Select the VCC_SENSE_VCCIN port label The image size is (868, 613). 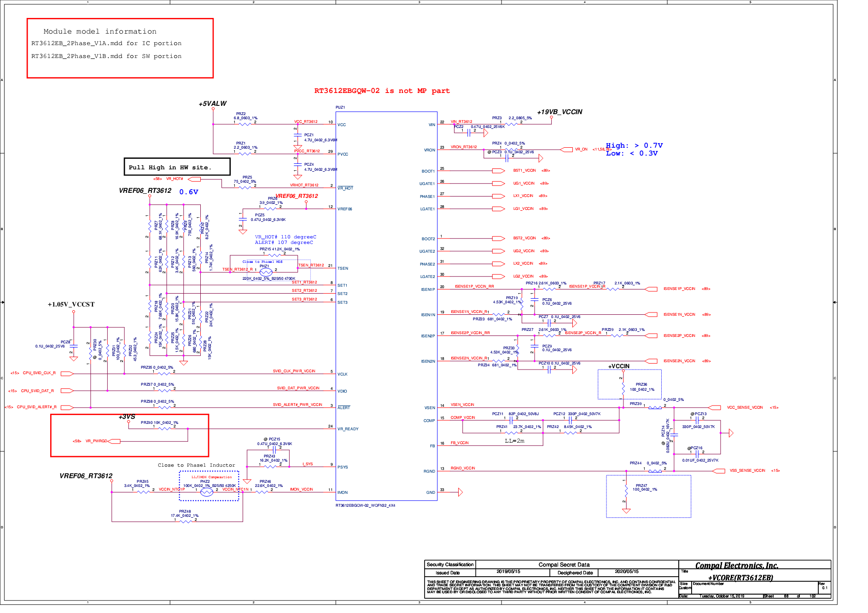pos(745,408)
